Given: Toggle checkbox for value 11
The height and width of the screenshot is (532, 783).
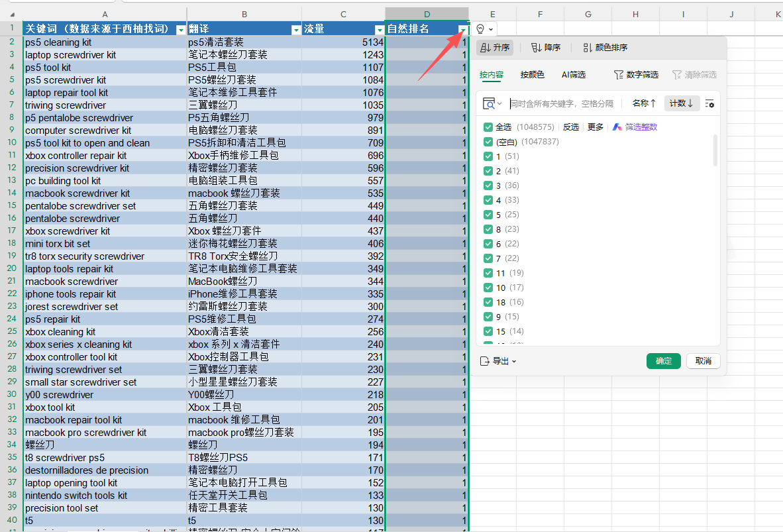Looking at the screenshot, I should (x=488, y=273).
